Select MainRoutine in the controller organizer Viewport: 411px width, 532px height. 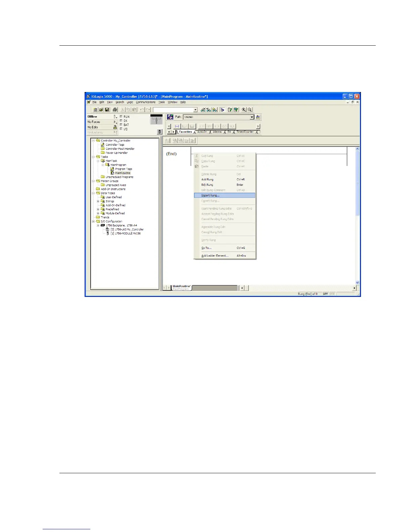(x=123, y=173)
